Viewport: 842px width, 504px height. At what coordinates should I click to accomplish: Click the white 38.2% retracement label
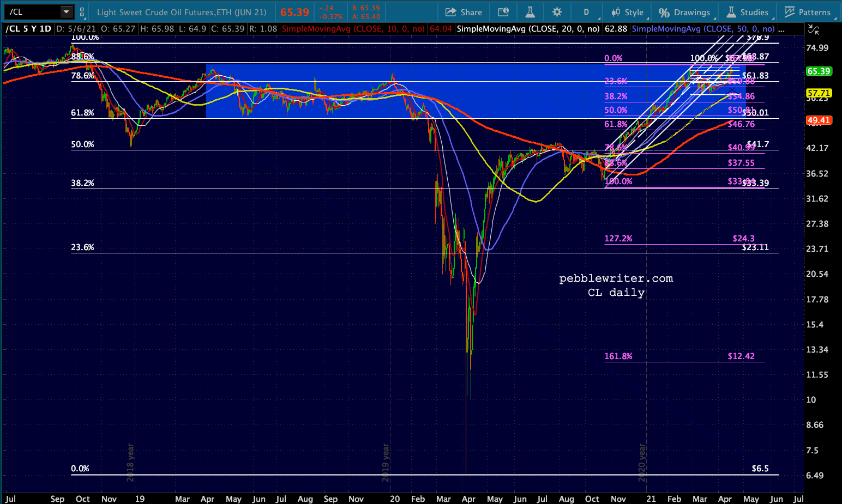[x=83, y=183]
